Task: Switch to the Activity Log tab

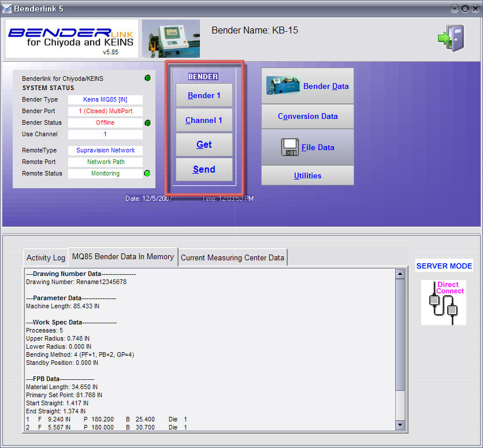Action: (x=46, y=258)
